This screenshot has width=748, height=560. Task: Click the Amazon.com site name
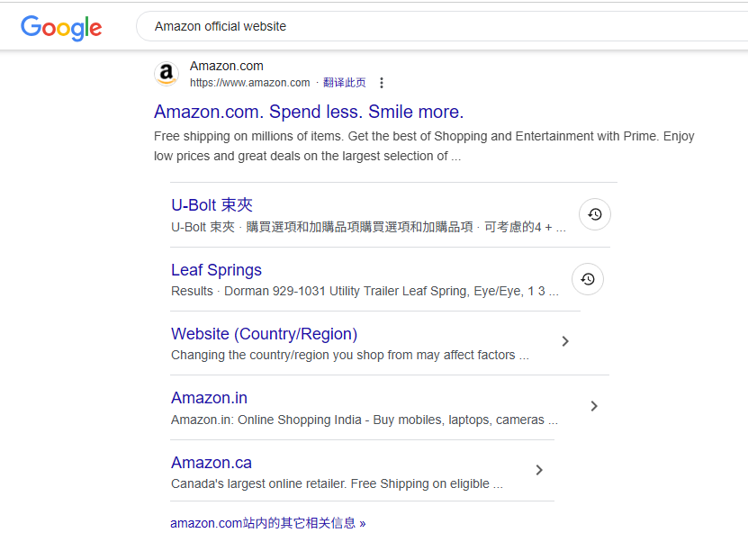coord(226,67)
